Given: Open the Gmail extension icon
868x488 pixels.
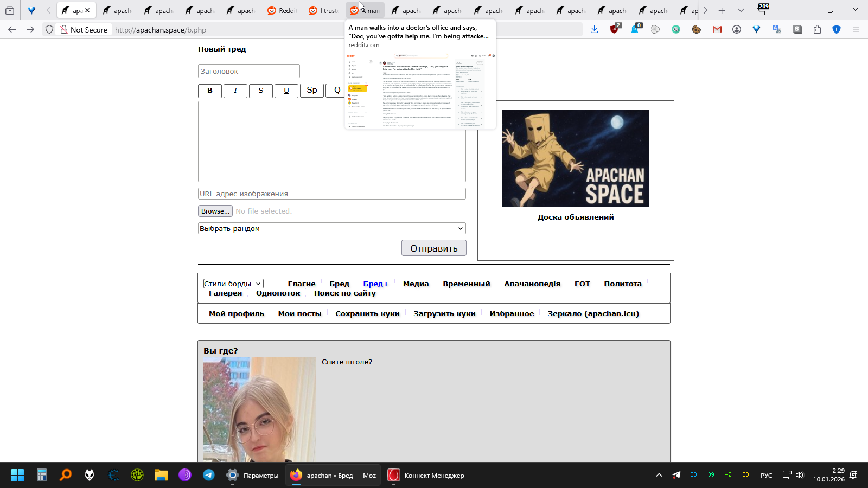Looking at the screenshot, I should coord(717,29).
